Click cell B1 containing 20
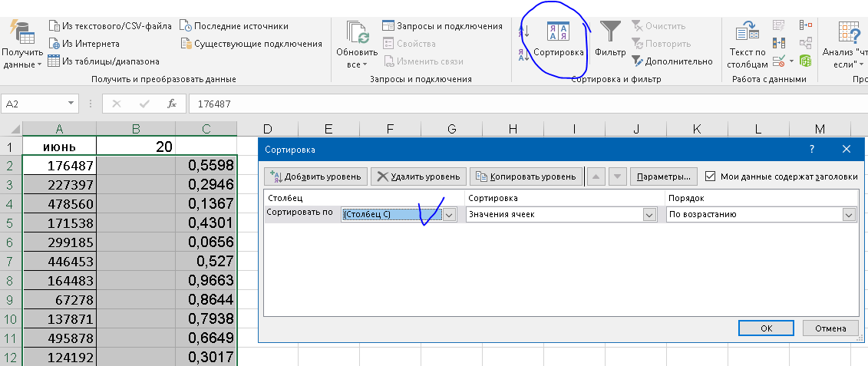 tap(136, 147)
